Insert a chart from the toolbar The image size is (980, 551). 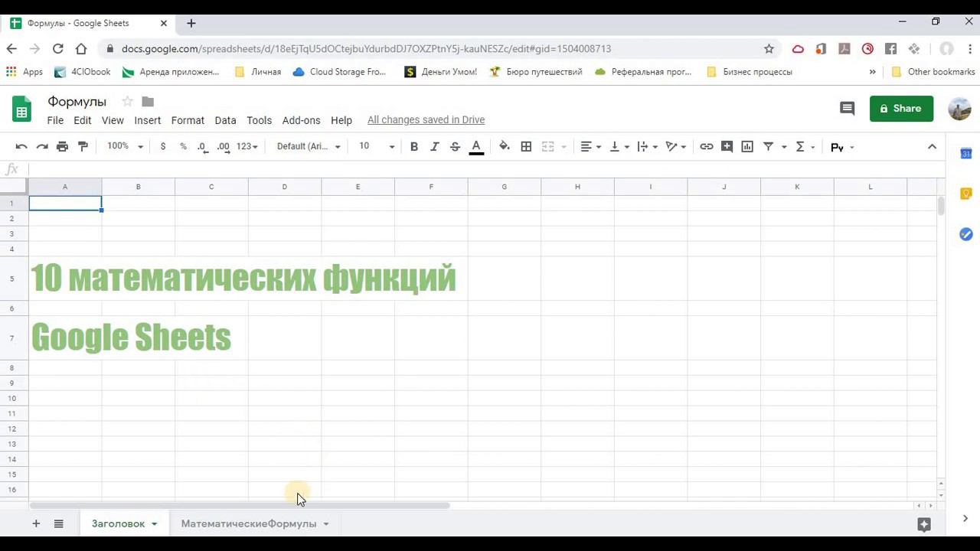pos(747,146)
